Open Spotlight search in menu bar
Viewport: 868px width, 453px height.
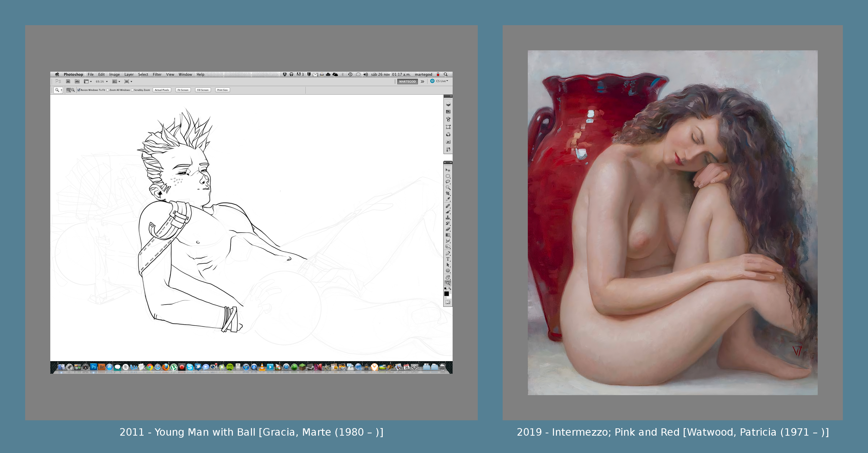tap(446, 74)
